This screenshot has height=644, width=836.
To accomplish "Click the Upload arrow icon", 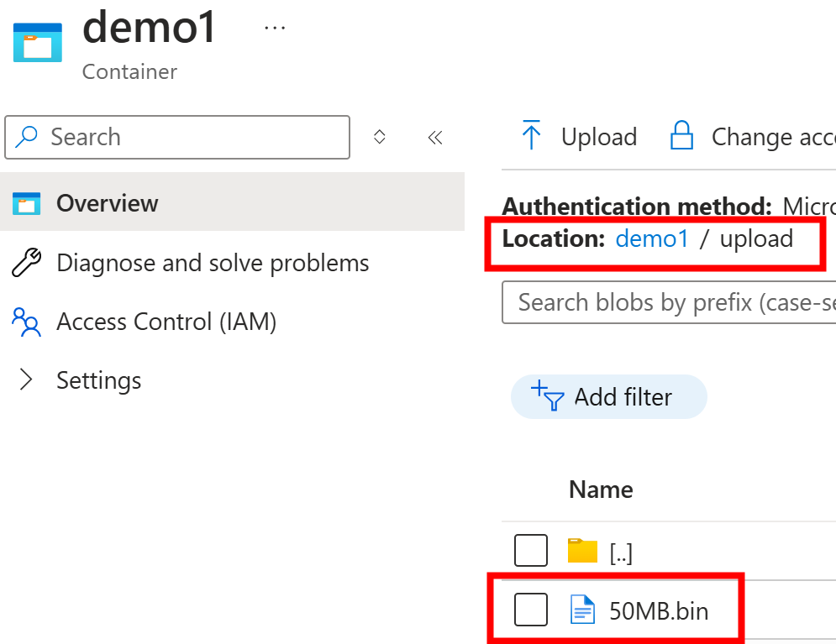I will (x=531, y=135).
